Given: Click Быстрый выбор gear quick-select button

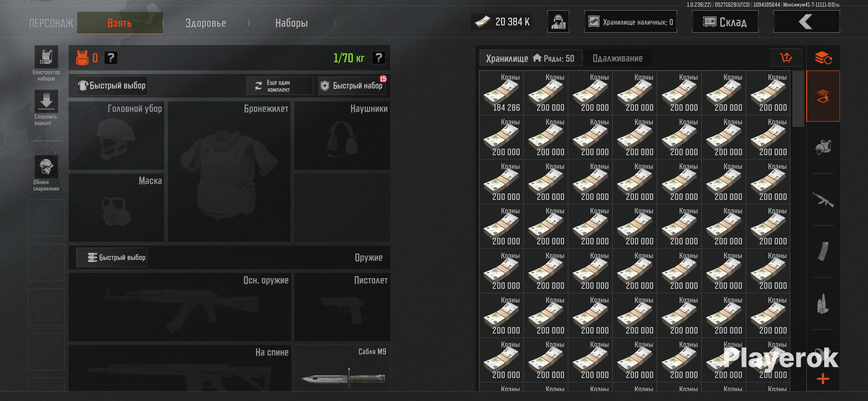Looking at the screenshot, I should pos(112,86).
